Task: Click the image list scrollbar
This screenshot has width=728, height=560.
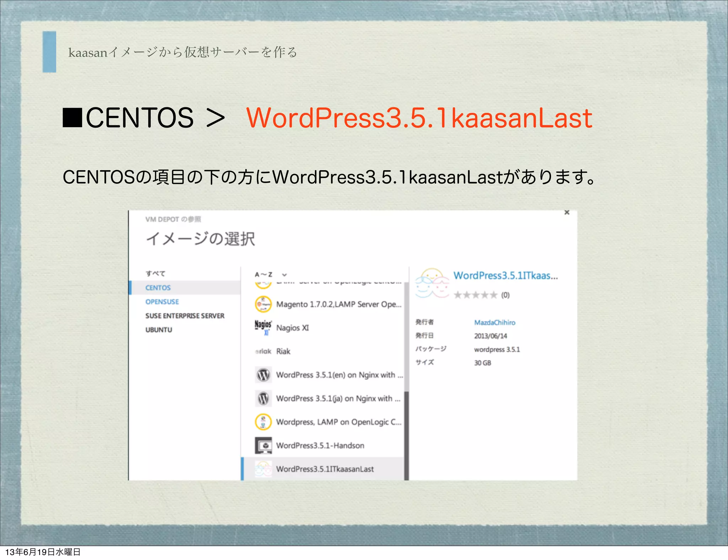Action: point(406,435)
